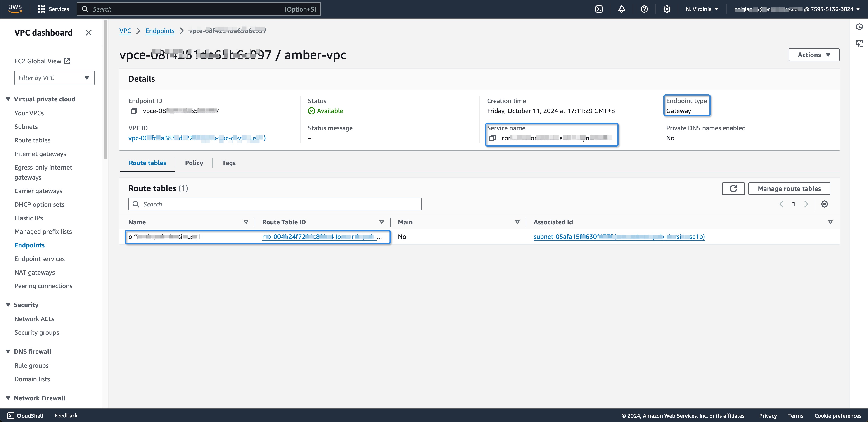Screen dimensions: 868x422
Task: Open the N. Virginia region selector
Action: click(702, 9)
